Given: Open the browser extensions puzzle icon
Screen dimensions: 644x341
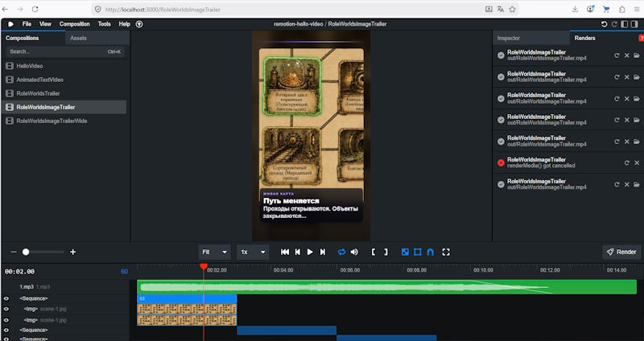Looking at the screenshot, I should (x=621, y=9).
